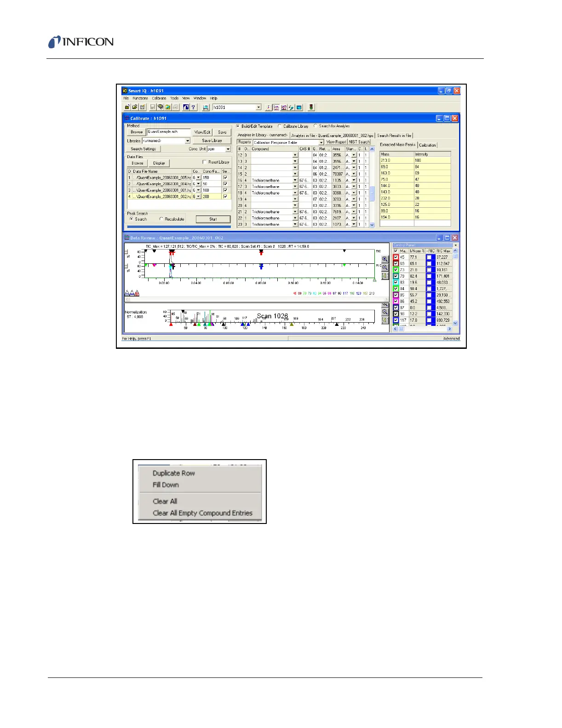Click the analyte table vertical scrollbar
This screenshot has height=728, width=562.
(x=372, y=187)
